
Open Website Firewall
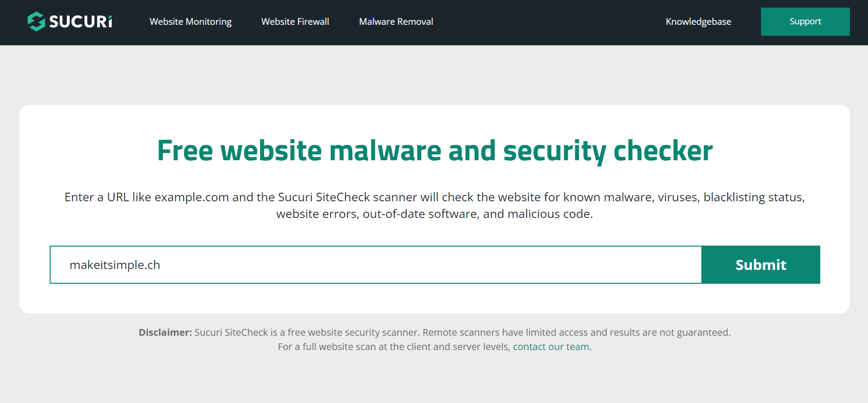pyautogui.click(x=295, y=21)
